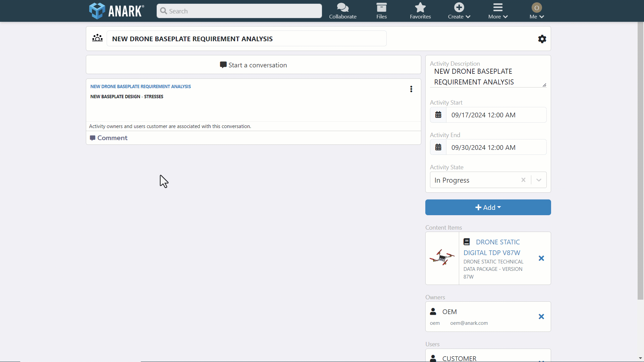Image resolution: width=644 pixels, height=362 pixels.
Task: Click the book icon on content item
Action: (467, 242)
